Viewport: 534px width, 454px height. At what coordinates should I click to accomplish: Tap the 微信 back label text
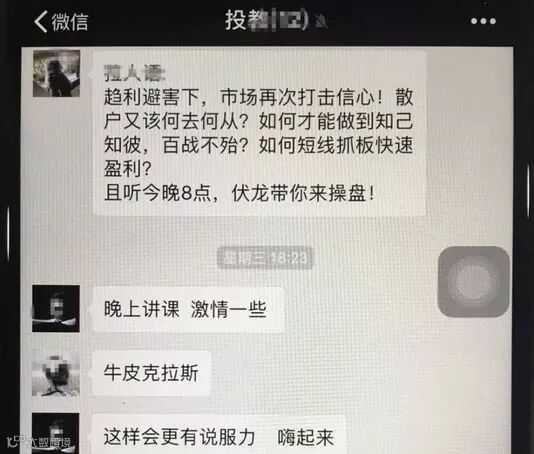coord(70,22)
